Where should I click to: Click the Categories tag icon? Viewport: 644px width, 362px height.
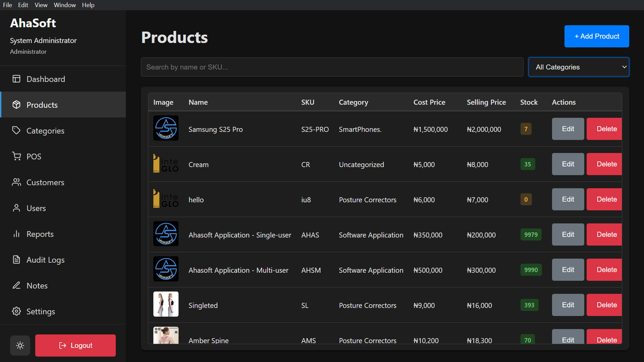click(x=17, y=130)
